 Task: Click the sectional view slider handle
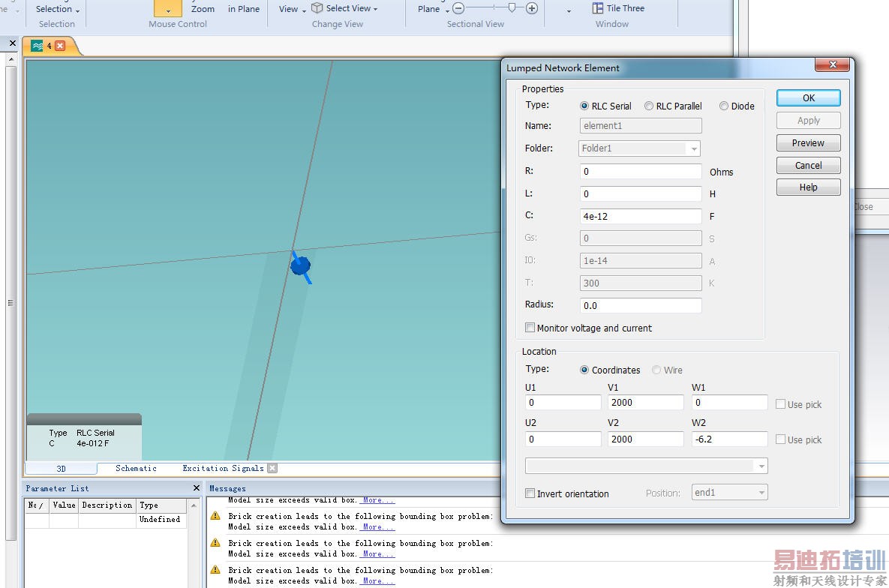point(512,8)
